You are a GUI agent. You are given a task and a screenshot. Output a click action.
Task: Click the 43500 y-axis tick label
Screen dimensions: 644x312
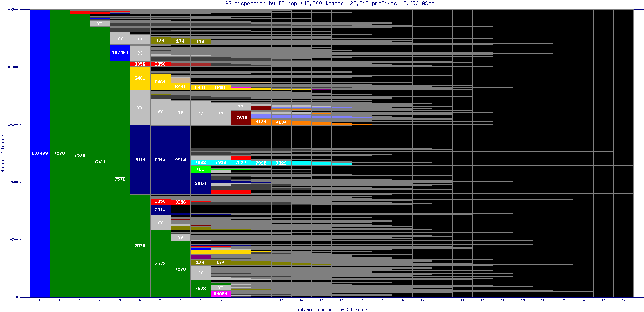pyautogui.click(x=13, y=9)
